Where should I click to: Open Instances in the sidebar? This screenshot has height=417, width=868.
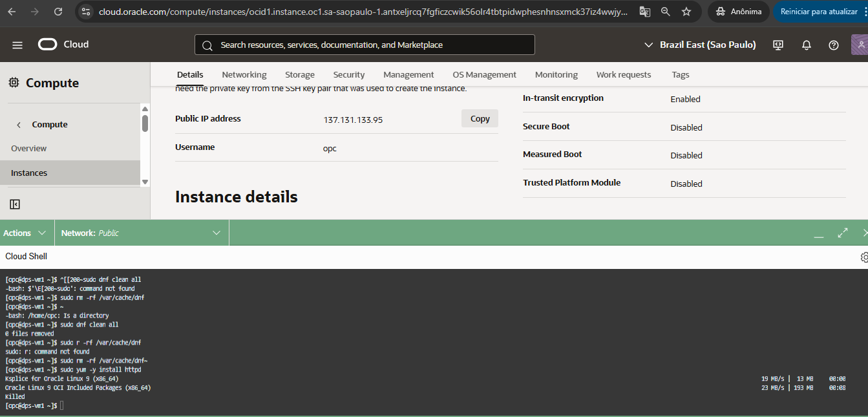coord(70,173)
